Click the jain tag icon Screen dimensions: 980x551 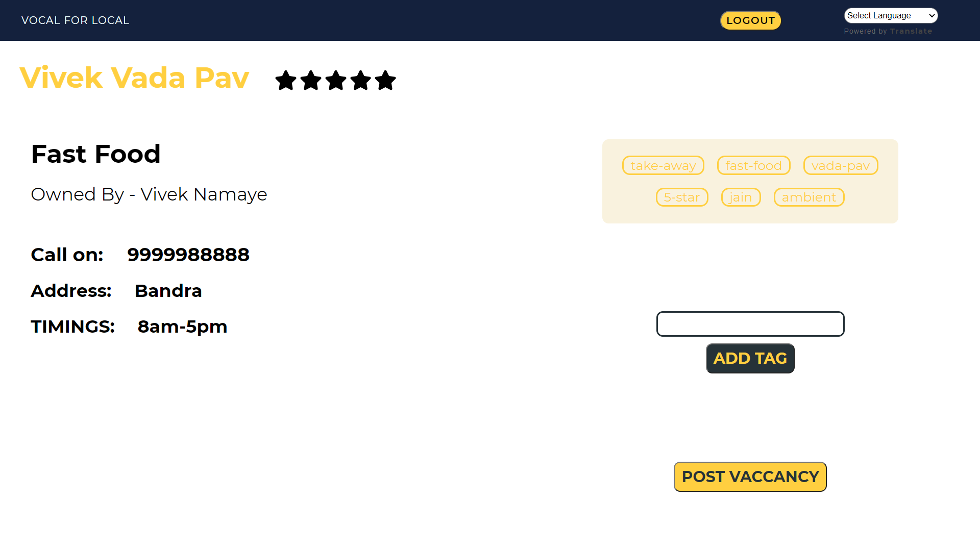pos(740,197)
